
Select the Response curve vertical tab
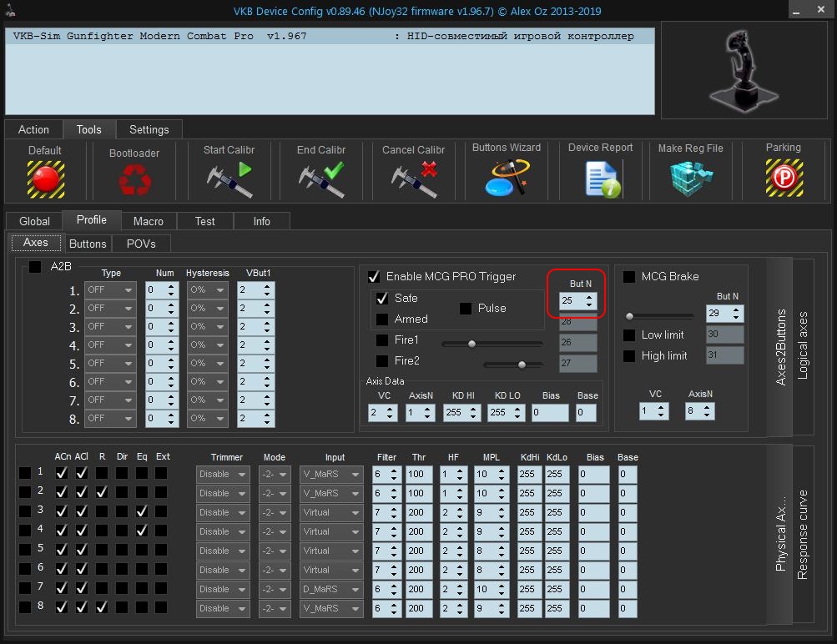[802, 535]
